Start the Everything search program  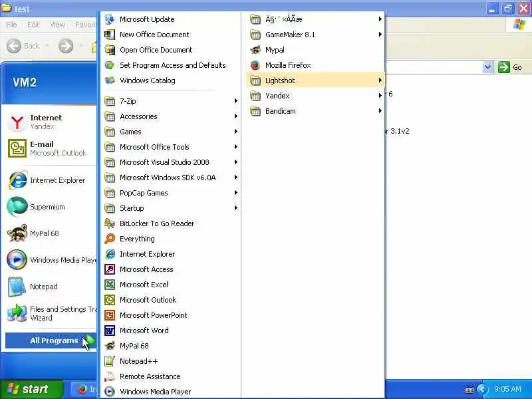pyautogui.click(x=171, y=239)
